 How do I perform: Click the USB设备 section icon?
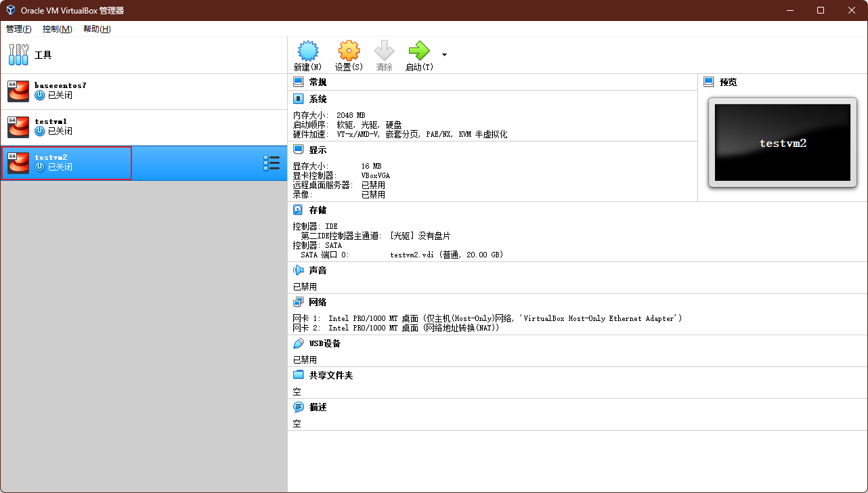pyautogui.click(x=298, y=343)
